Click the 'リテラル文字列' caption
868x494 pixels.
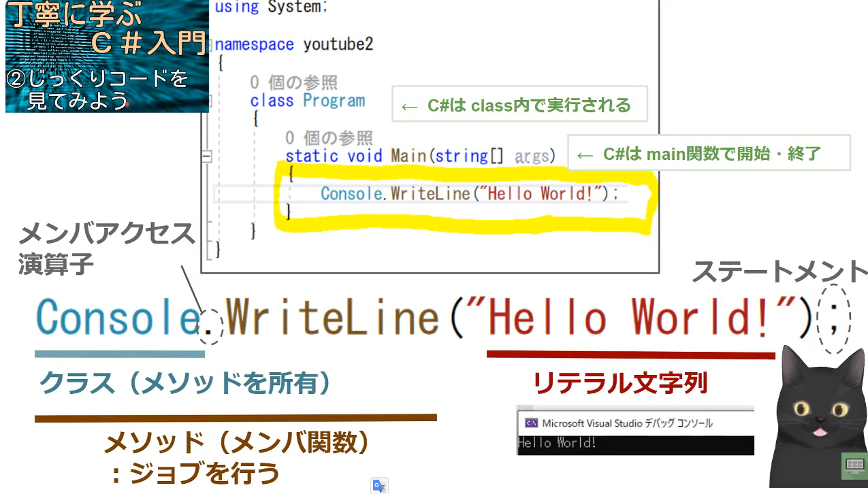(620, 383)
